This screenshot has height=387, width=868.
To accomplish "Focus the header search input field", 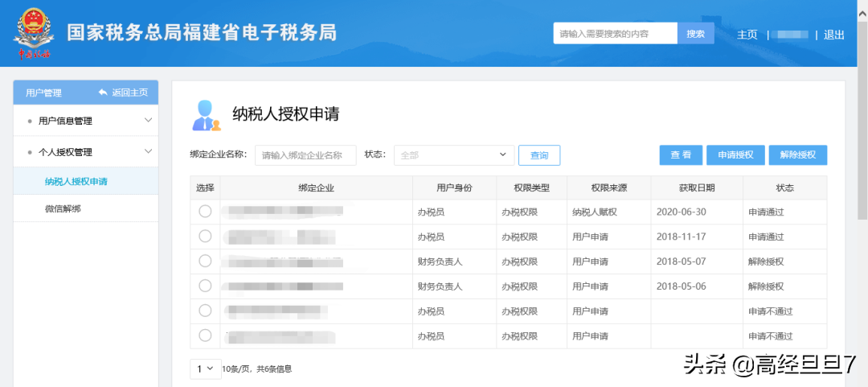I will point(616,34).
